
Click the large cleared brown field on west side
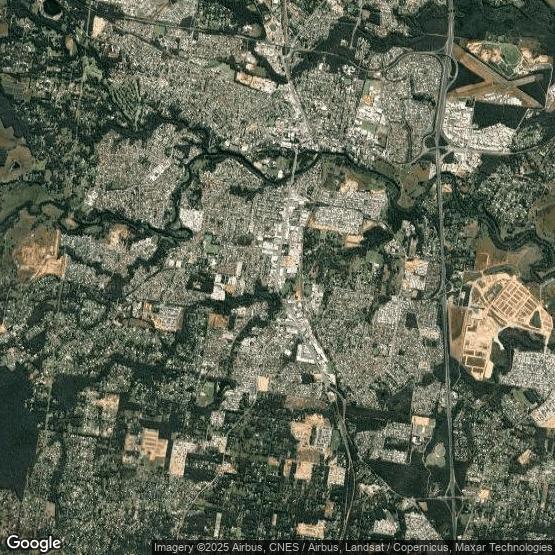coord(40,256)
